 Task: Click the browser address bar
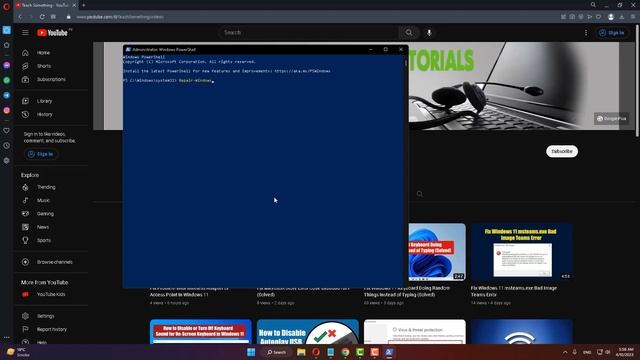point(310,17)
